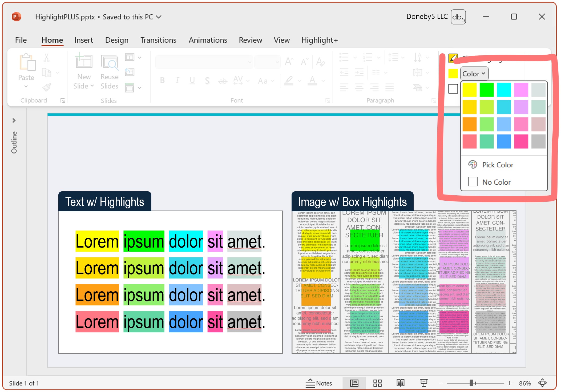Switch to Normal view
The width and height of the screenshot is (561, 392).
[x=354, y=383]
